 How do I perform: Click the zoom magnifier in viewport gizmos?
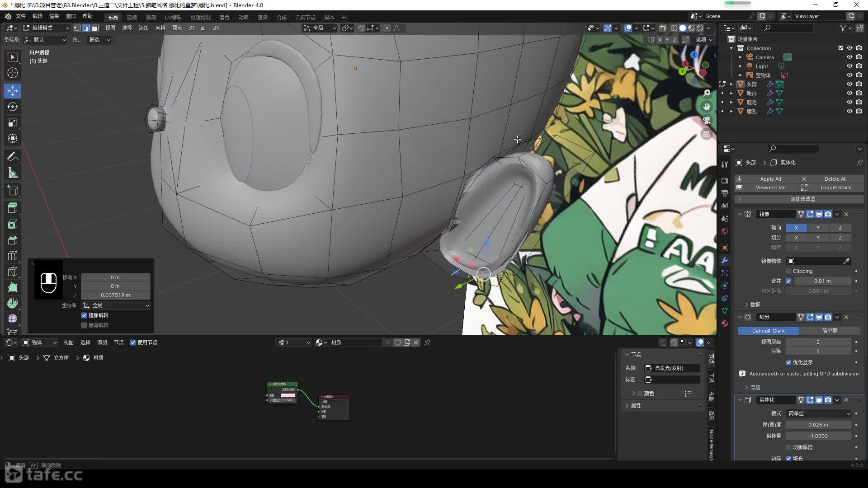[x=707, y=93]
